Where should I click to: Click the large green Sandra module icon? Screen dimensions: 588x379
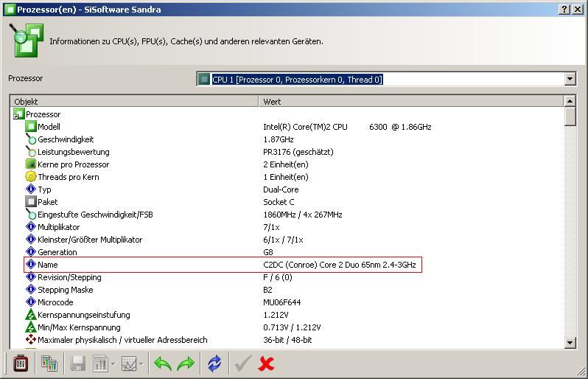point(27,41)
